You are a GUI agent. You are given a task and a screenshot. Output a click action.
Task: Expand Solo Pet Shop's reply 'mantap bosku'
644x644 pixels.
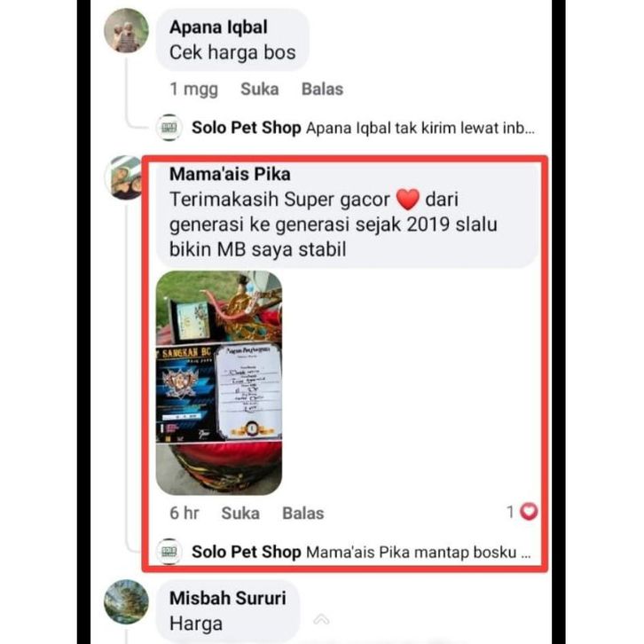(x=419, y=552)
